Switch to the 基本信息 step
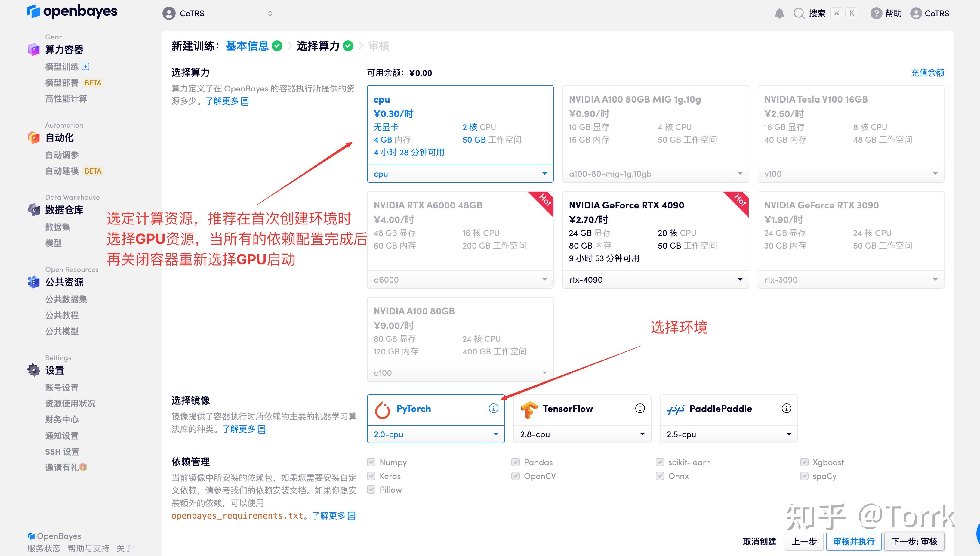 pyautogui.click(x=247, y=45)
